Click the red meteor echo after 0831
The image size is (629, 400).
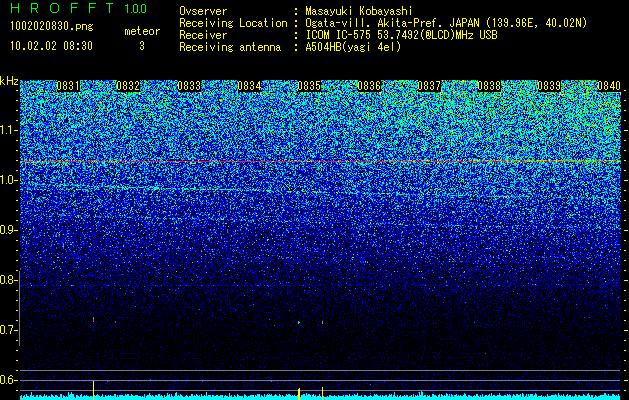(x=93, y=320)
